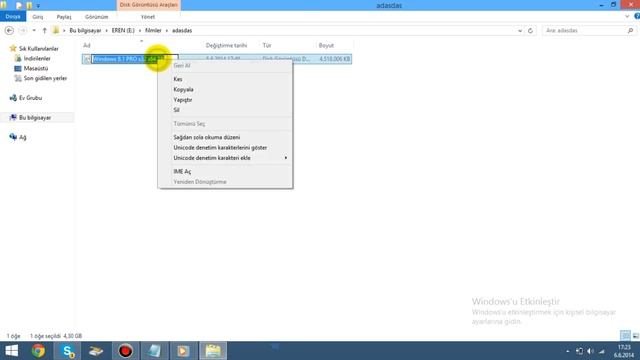The image size is (640, 360).
Task: Click adasdas in the address path
Action: [x=182, y=31]
